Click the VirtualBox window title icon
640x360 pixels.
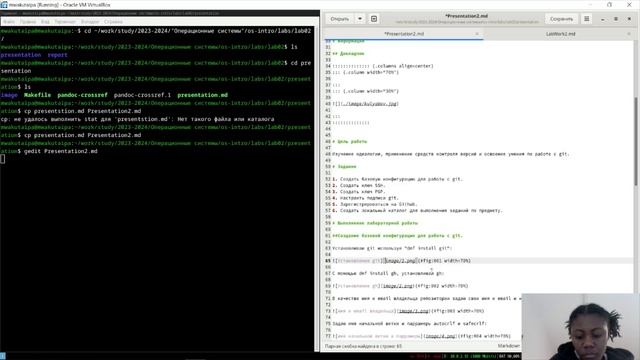pos(4,5)
